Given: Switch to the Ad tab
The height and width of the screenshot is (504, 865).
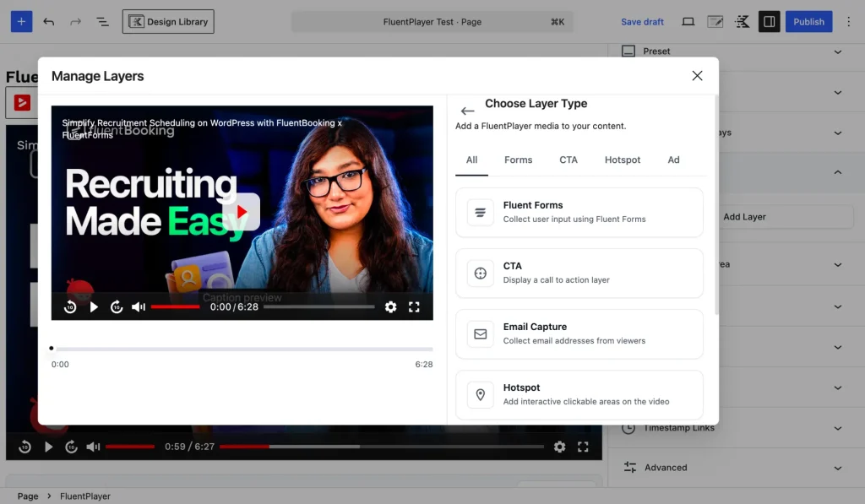Looking at the screenshot, I should (x=673, y=160).
